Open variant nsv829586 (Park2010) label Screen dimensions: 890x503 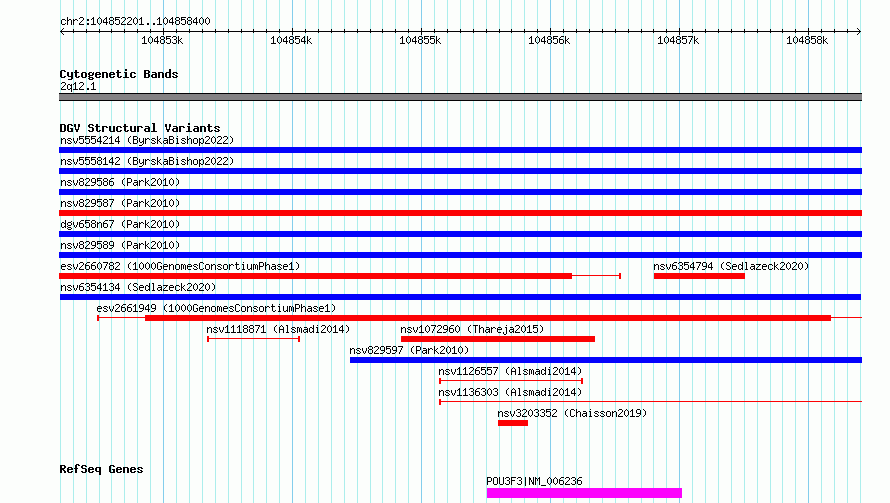[x=120, y=182]
